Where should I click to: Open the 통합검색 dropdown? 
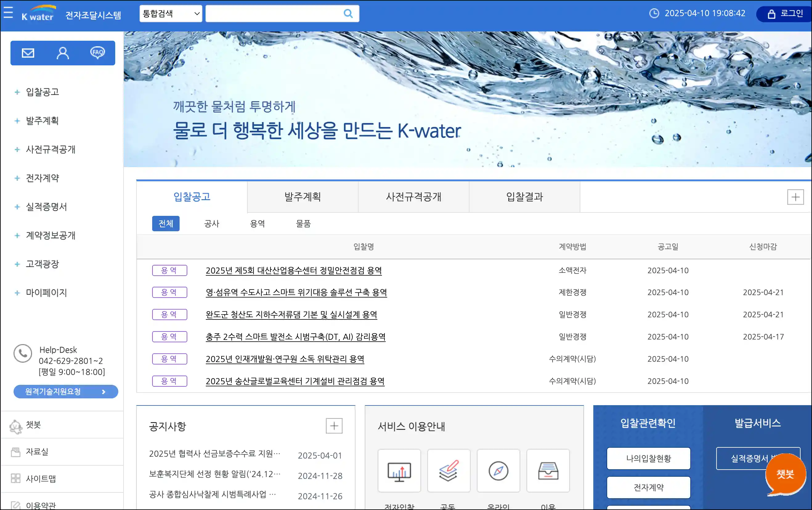pyautogui.click(x=171, y=14)
